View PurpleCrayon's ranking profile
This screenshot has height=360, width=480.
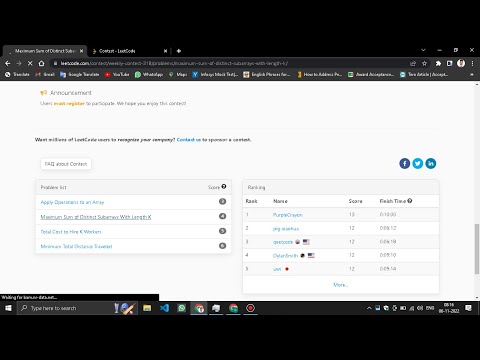pos(288,215)
